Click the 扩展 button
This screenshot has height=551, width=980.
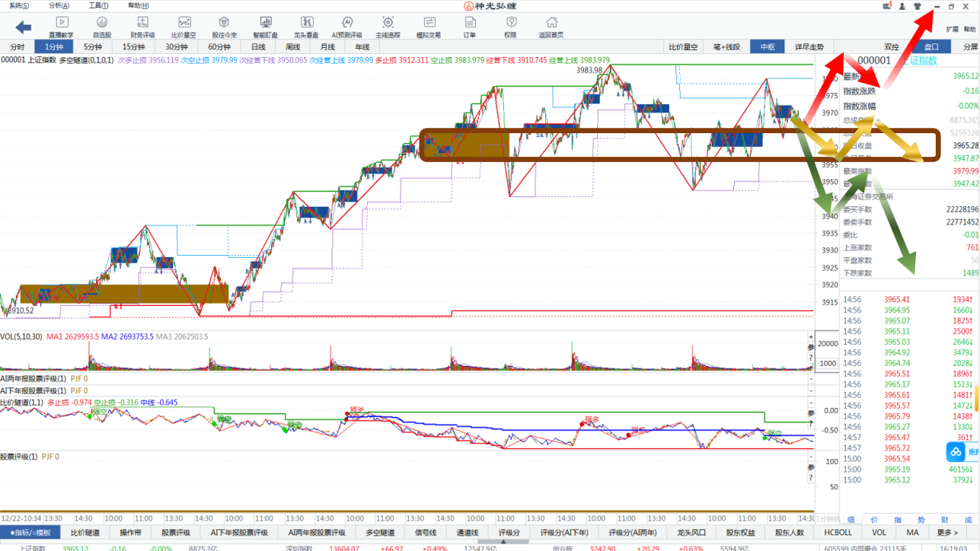pyautogui.click(x=952, y=30)
